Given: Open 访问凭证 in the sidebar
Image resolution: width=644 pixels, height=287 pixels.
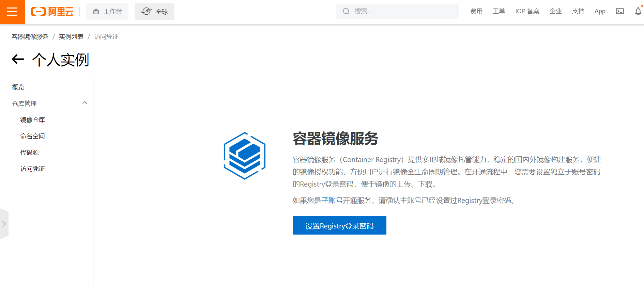Looking at the screenshot, I should click(x=32, y=169).
